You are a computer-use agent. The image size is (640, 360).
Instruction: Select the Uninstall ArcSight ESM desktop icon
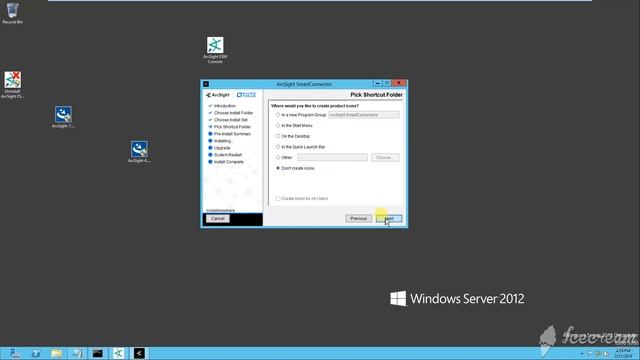[12, 85]
